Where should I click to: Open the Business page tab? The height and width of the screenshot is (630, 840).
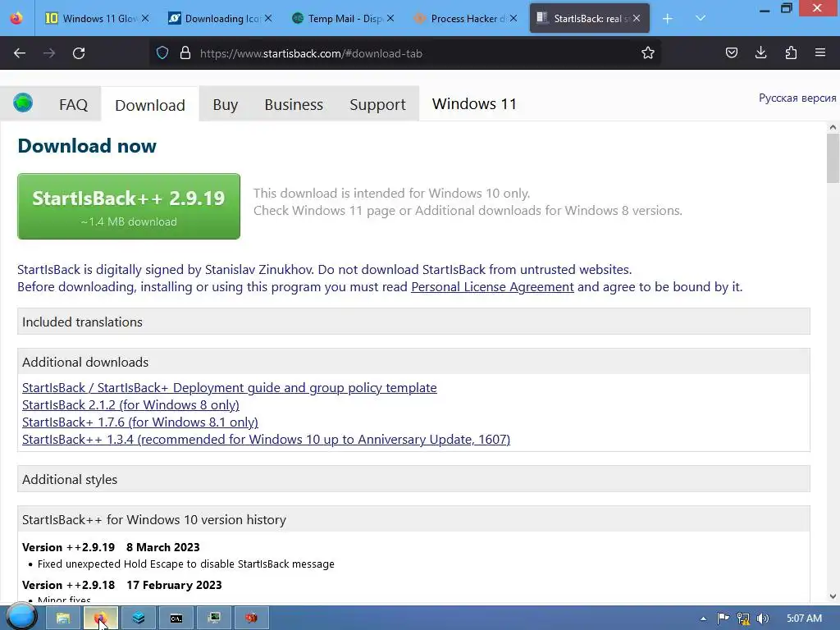pos(294,104)
